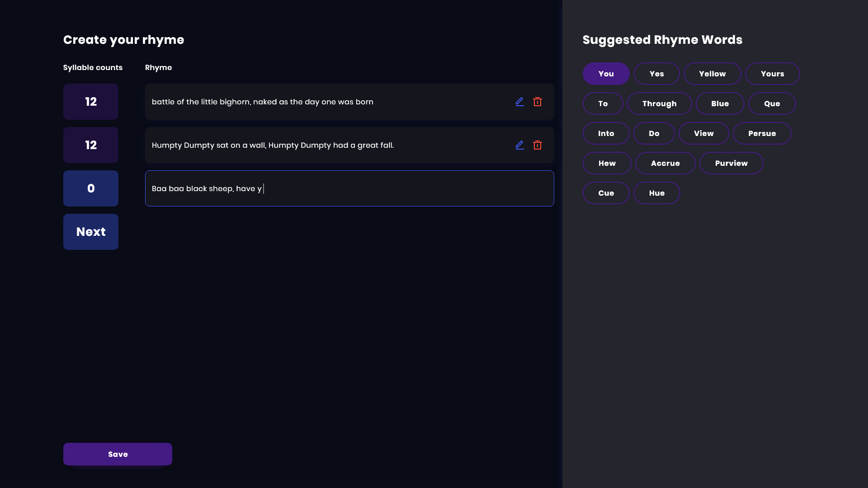
Task: Click the Next button
Action: [91, 232]
